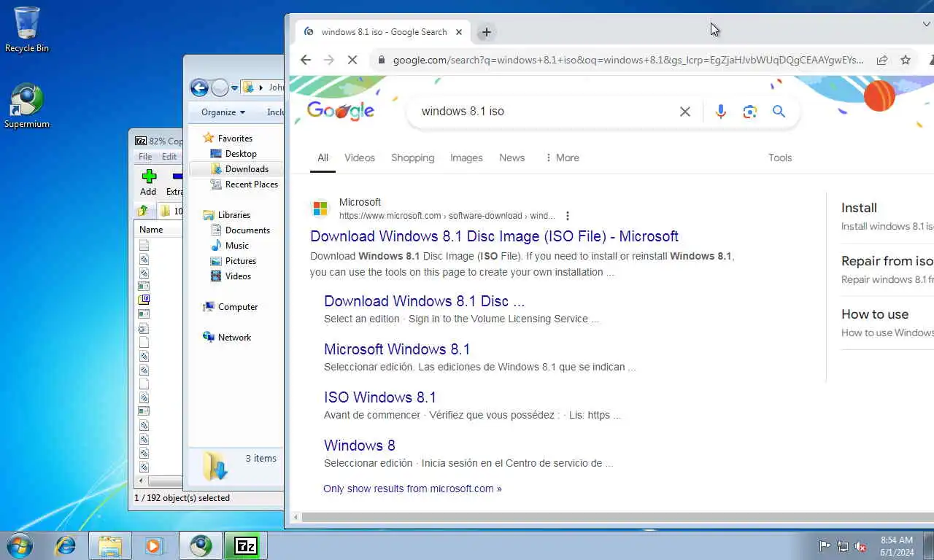Open the 'Download Windows 8.1 Disc ...' sublink

[424, 301]
